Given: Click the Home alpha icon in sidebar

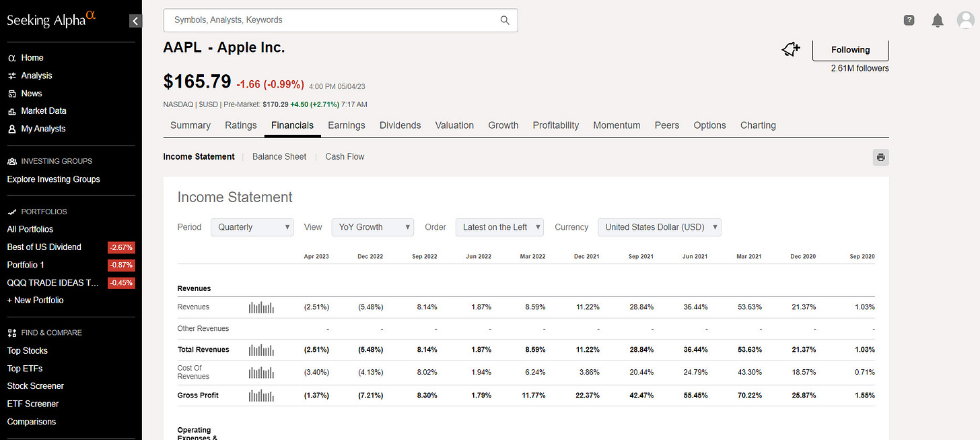Looking at the screenshot, I should (x=11, y=58).
